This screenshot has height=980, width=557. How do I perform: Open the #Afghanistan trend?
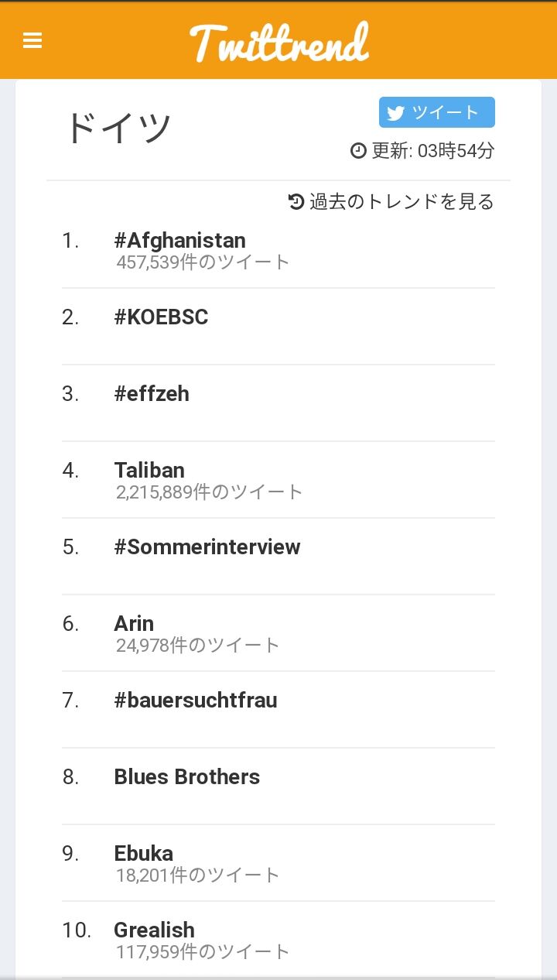pos(179,241)
